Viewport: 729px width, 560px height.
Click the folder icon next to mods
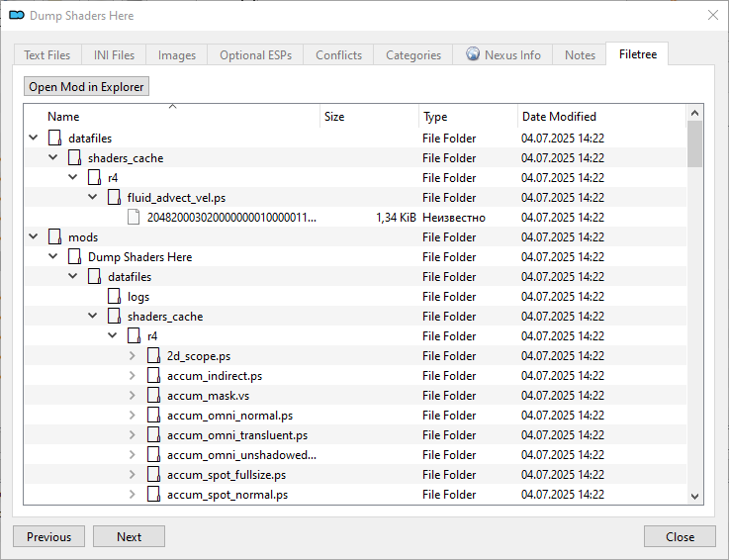point(54,236)
